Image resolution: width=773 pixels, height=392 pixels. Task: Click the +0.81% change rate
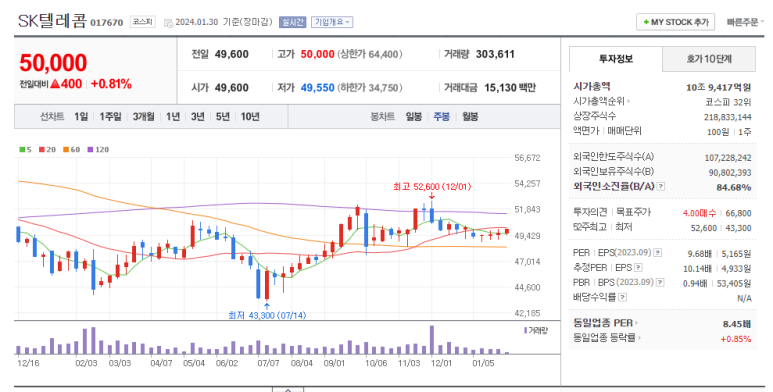click(111, 84)
